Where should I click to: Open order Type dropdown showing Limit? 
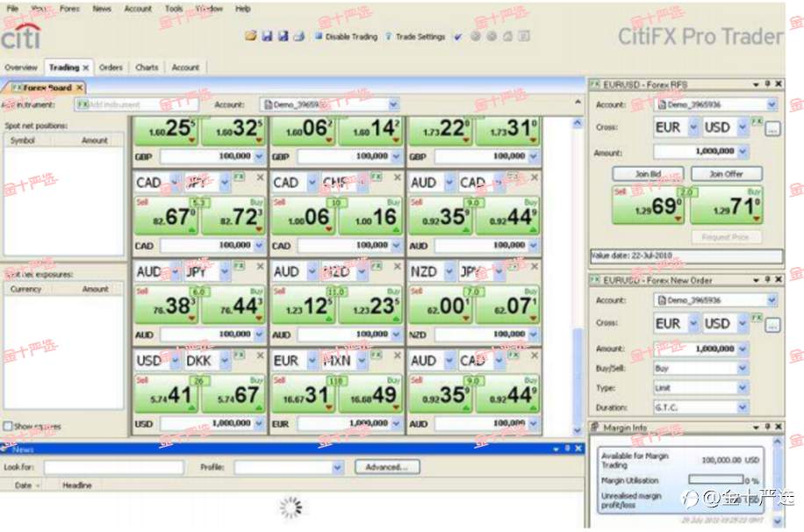pos(742,388)
